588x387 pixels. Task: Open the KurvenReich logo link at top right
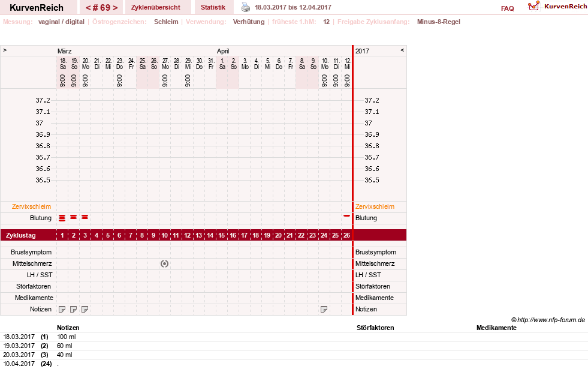557,6
